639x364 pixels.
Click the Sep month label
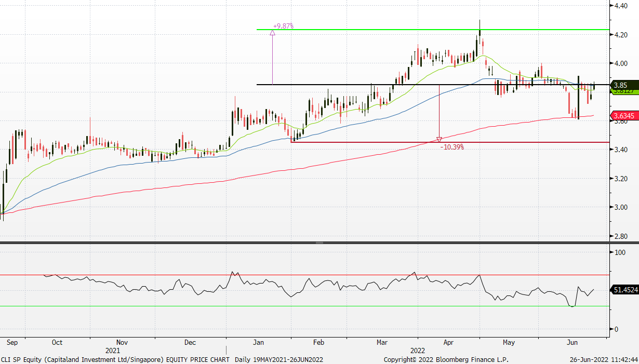point(12,343)
